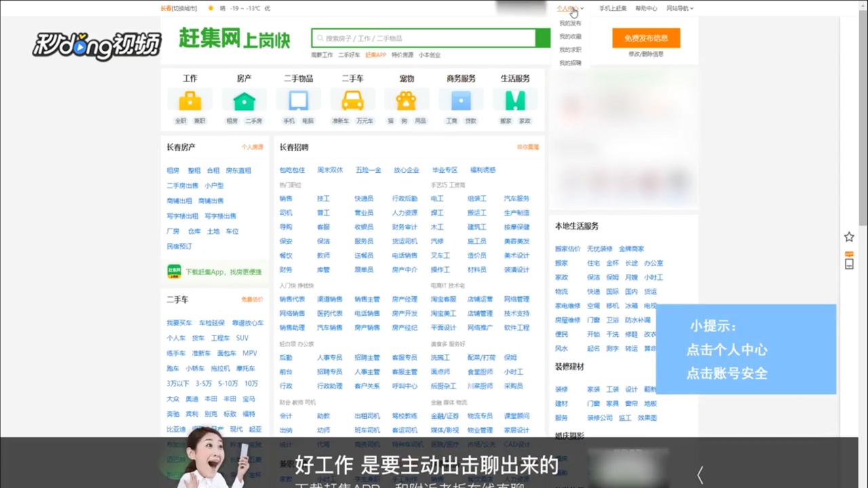This screenshot has height=488, width=868.
Task: Click the 装修公司 link
Action: click(599, 418)
